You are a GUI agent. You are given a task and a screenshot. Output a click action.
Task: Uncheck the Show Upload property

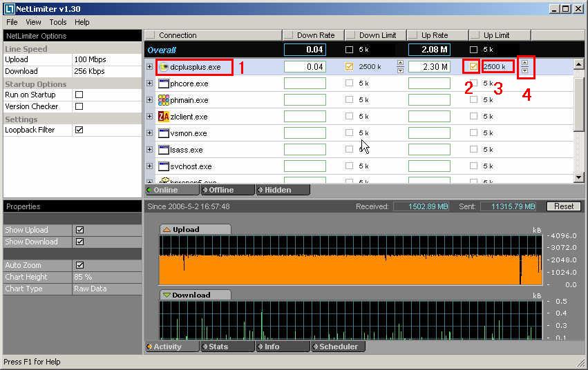coord(79,230)
